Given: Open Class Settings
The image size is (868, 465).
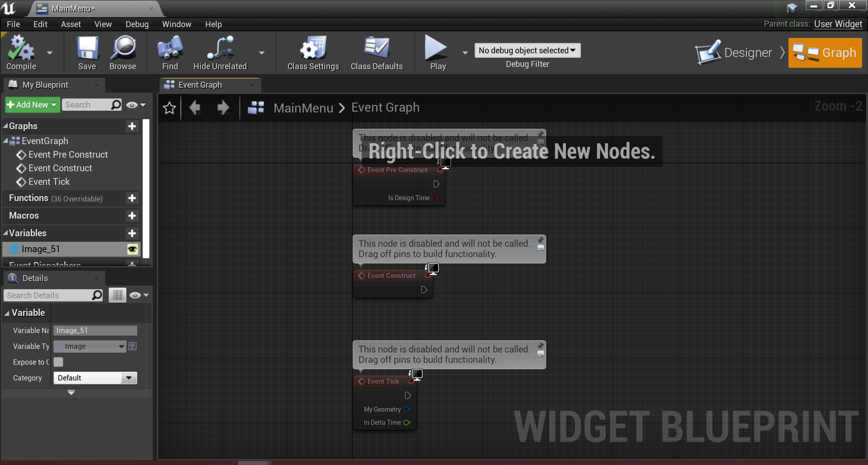Looking at the screenshot, I should pyautogui.click(x=313, y=53).
